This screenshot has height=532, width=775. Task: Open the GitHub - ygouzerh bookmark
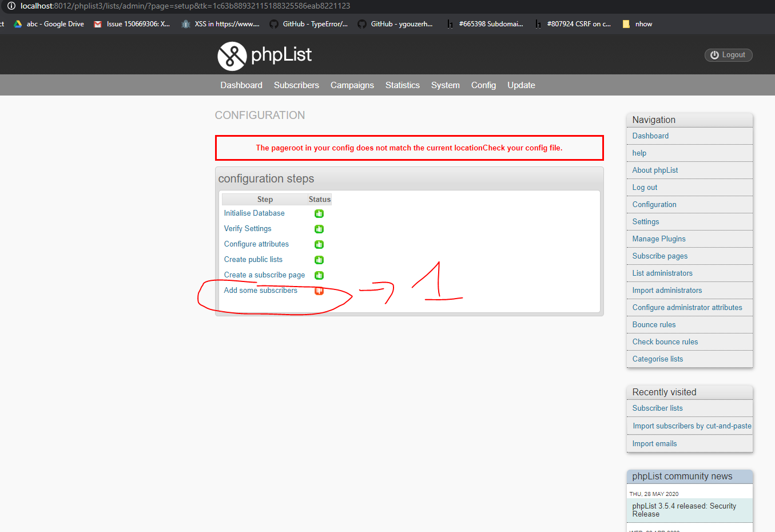395,24
